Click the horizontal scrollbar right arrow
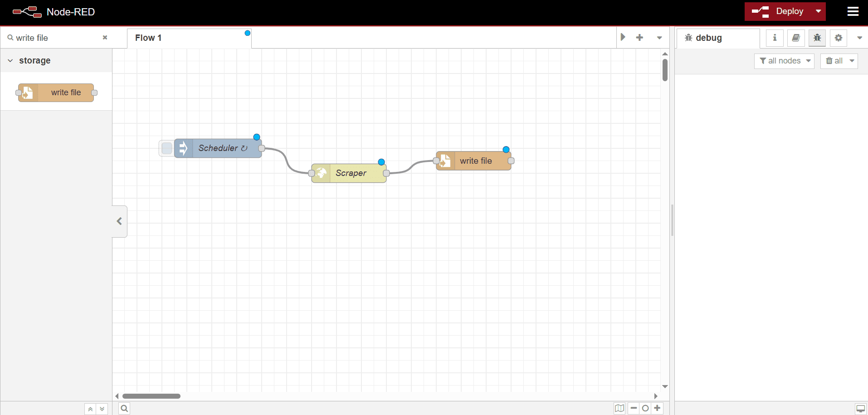The image size is (868, 415). coord(656,396)
